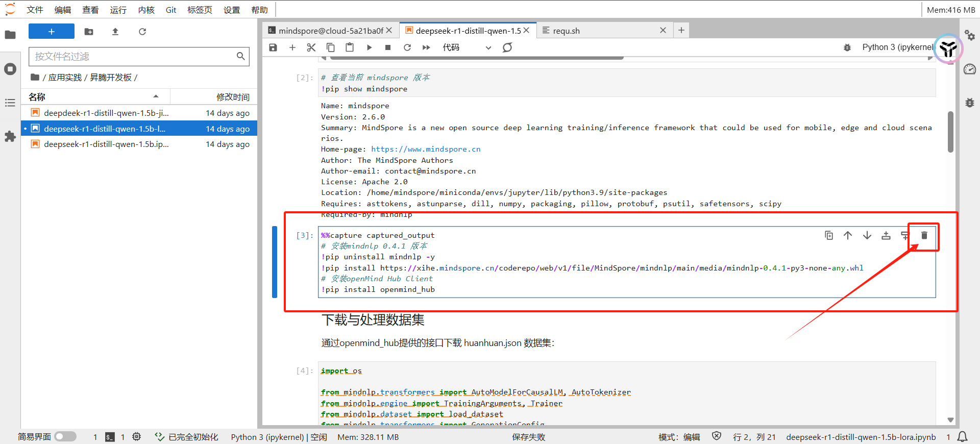The width and height of the screenshot is (980, 444).
Task: Restart kernel and run all cells
Action: pyautogui.click(x=426, y=47)
